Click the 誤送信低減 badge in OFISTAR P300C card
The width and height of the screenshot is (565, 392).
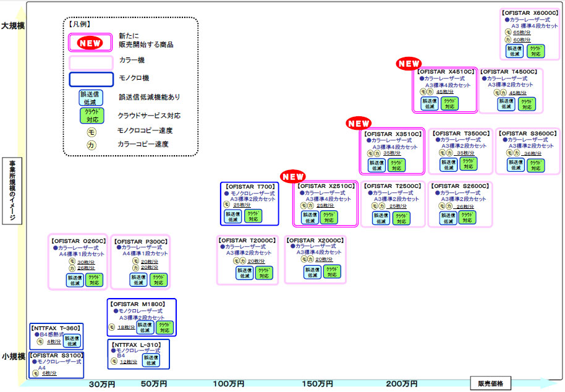[x=138, y=280]
